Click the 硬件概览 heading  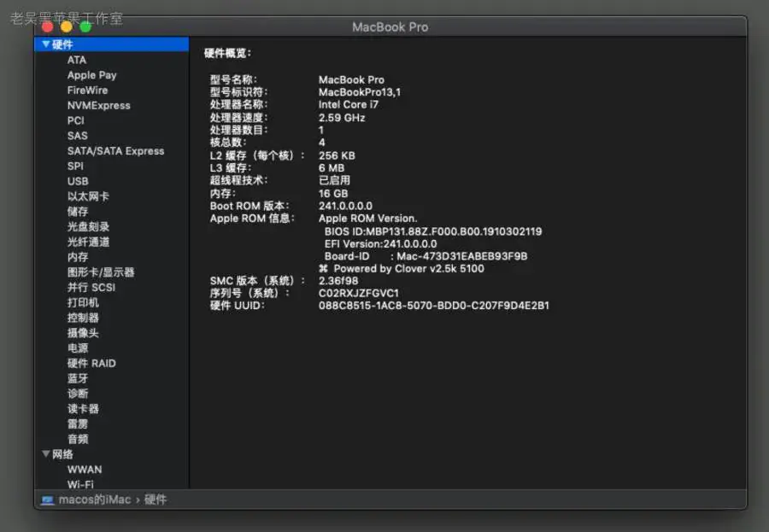[x=227, y=54]
